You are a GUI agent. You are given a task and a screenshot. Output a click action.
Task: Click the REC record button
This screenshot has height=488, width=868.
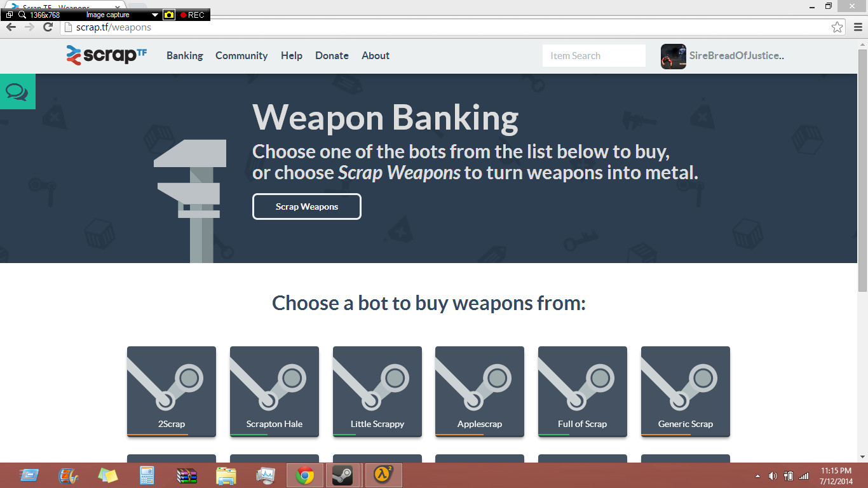coord(193,15)
